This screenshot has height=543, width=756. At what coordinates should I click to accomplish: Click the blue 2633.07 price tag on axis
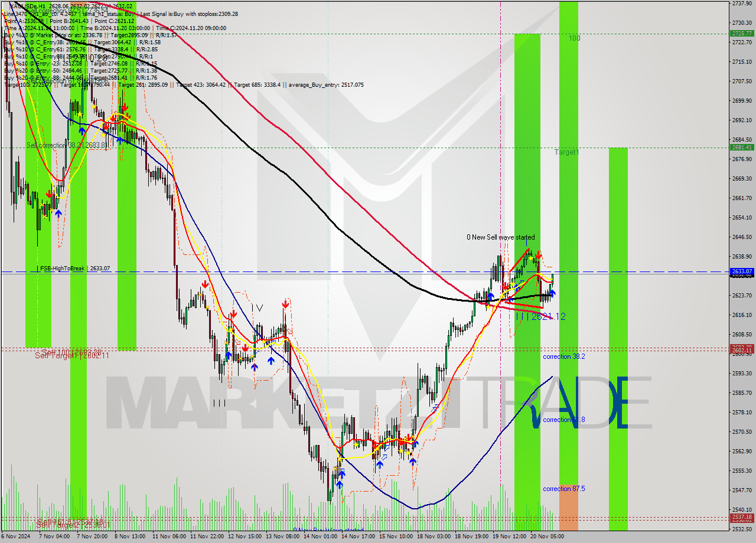click(742, 271)
